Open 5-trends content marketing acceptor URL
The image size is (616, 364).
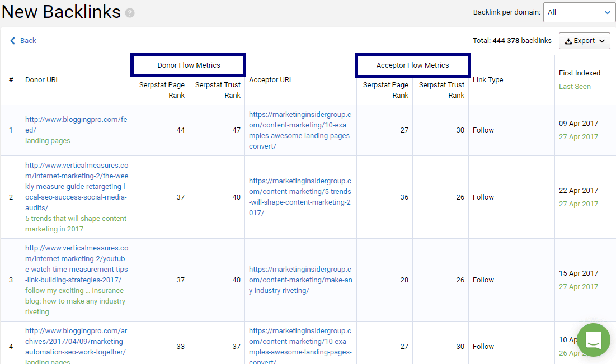click(300, 197)
